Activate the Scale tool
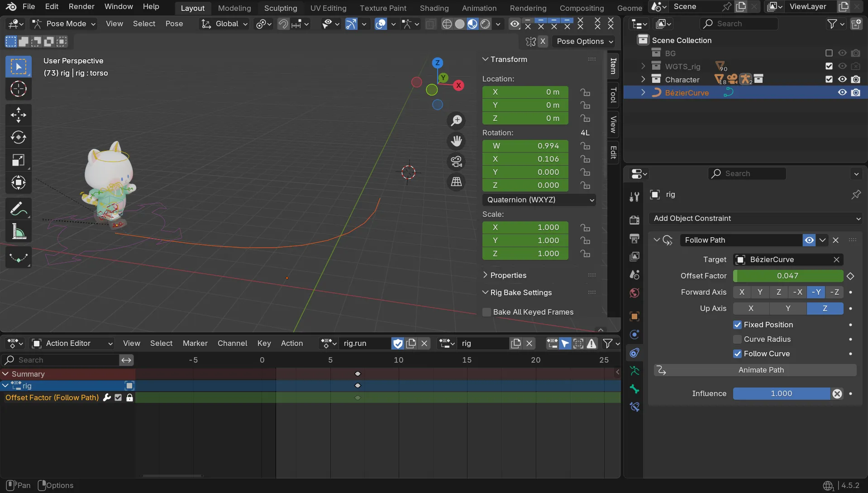Screen dimensions: 868x493 click(18, 160)
